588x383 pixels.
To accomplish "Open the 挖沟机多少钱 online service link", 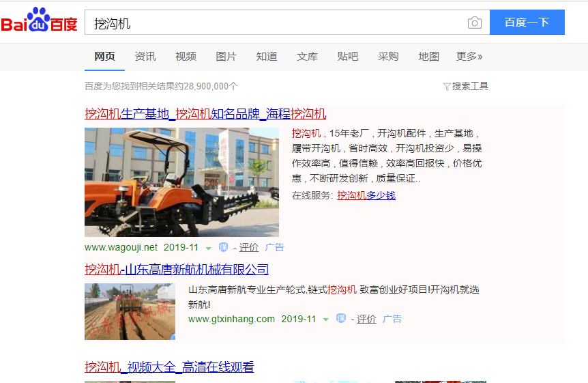I will tap(366, 195).
